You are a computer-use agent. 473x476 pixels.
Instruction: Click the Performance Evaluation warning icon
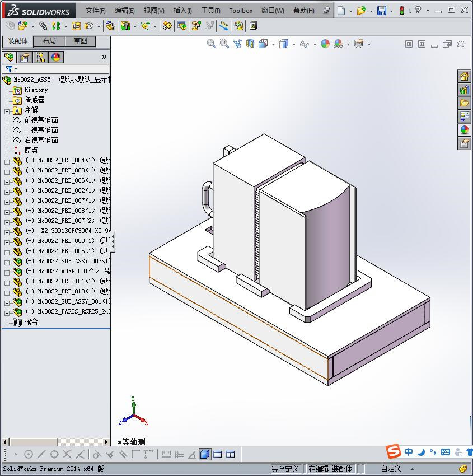(239, 26)
